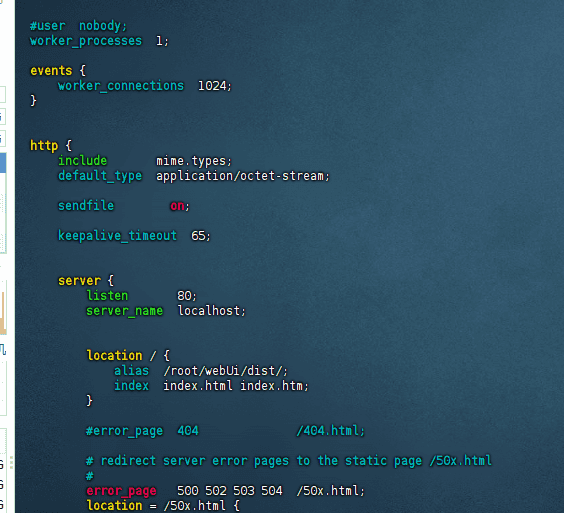Click the closing brace of location block
564x513 pixels.
(89, 400)
